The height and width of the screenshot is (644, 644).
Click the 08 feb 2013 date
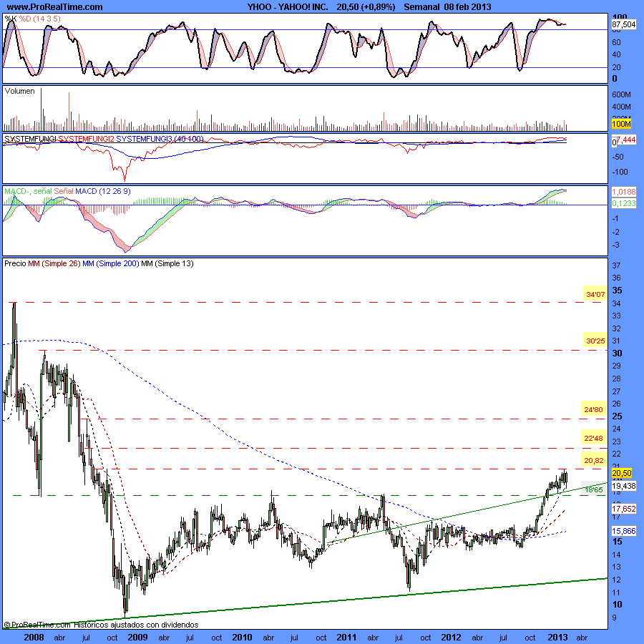click(x=467, y=7)
